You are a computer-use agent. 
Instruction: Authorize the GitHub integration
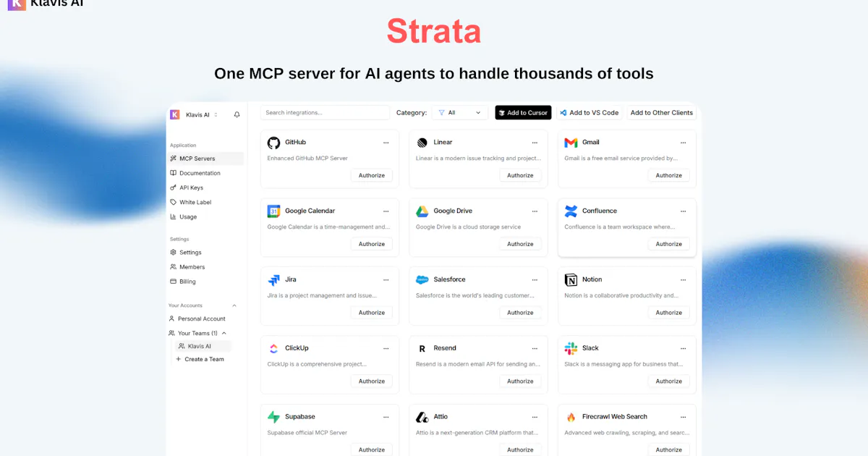pyautogui.click(x=372, y=175)
